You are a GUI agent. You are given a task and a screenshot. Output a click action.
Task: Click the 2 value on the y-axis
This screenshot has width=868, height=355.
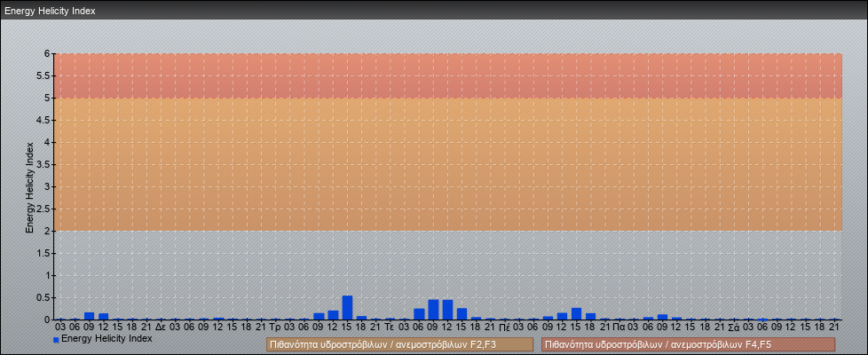(x=48, y=231)
